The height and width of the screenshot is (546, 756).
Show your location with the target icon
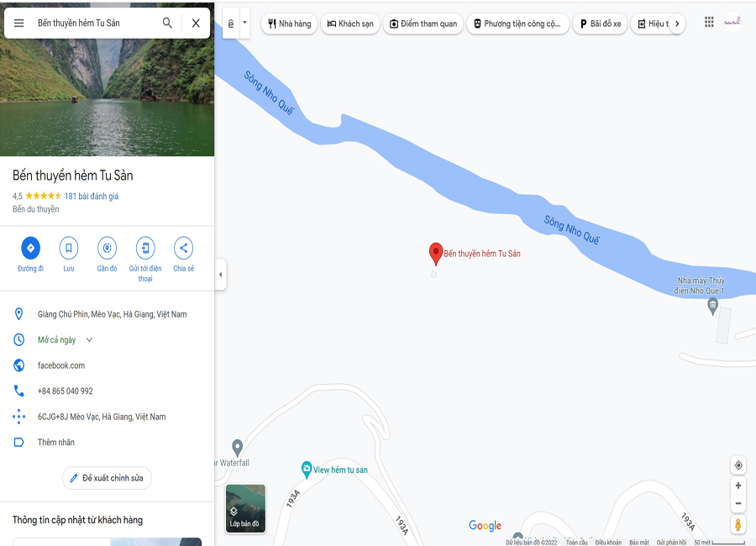[738, 465]
